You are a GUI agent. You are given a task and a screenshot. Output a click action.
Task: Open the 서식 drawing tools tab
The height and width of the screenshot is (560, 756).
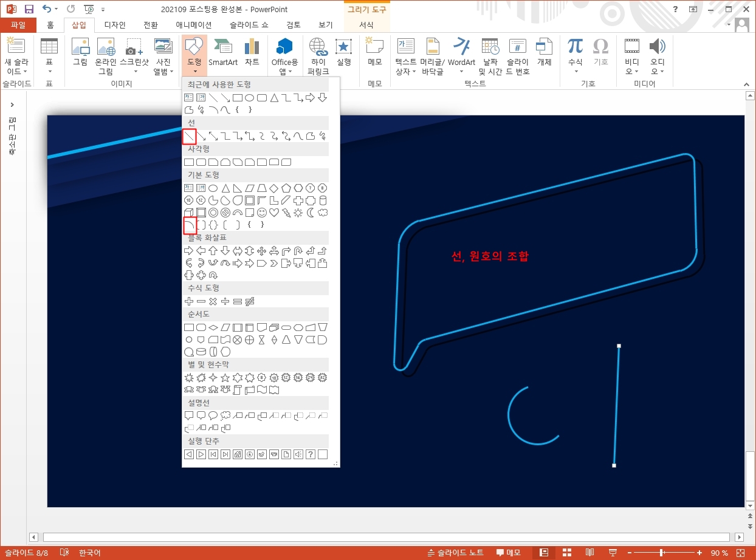tap(366, 25)
